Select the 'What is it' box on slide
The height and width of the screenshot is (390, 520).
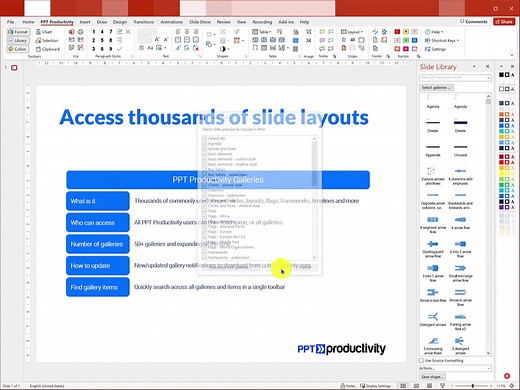(98, 201)
